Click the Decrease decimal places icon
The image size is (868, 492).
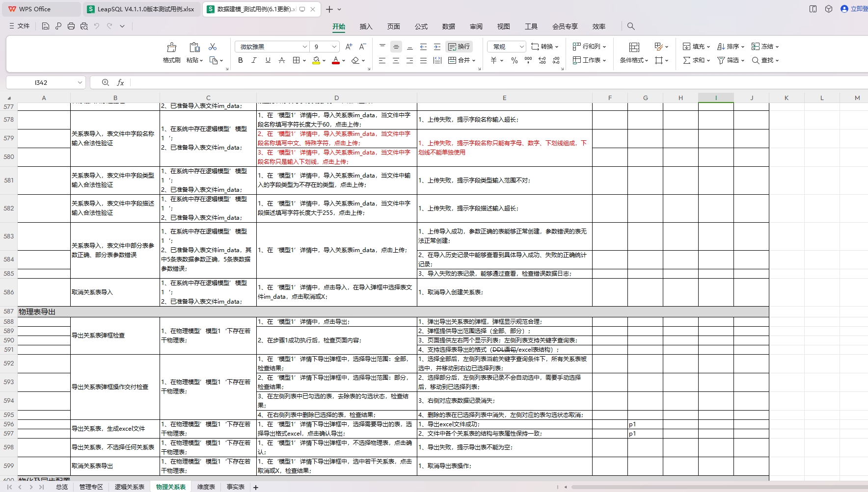click(x=556, y=60)
